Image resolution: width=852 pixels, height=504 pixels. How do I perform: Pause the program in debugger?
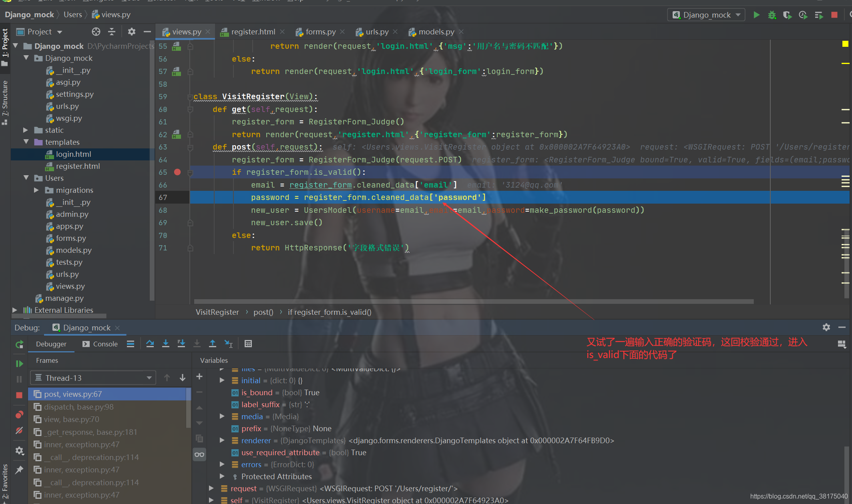(x=19, y=379)
